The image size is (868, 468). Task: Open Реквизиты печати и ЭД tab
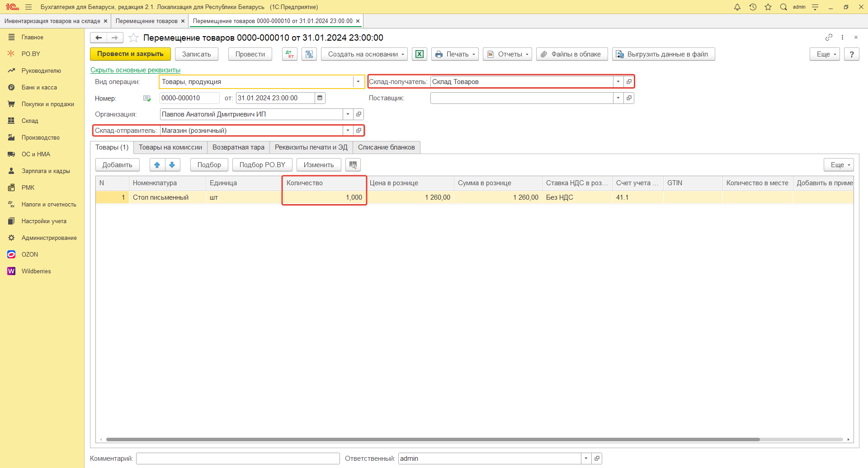coord(311,147)
